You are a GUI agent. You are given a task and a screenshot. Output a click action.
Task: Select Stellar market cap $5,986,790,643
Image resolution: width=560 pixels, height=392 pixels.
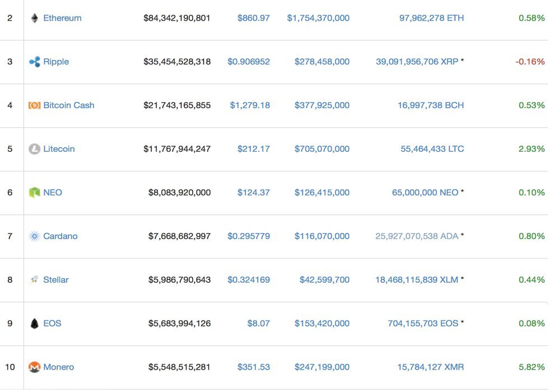pos(179,279)
